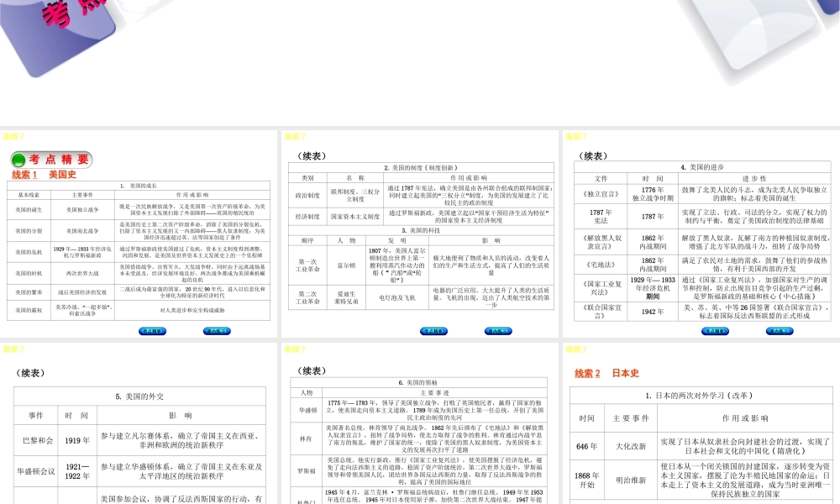Viewport: 840px width, 504px height.
Task: Click the 1942 年 time cell
Action: [x=653, y=312]
